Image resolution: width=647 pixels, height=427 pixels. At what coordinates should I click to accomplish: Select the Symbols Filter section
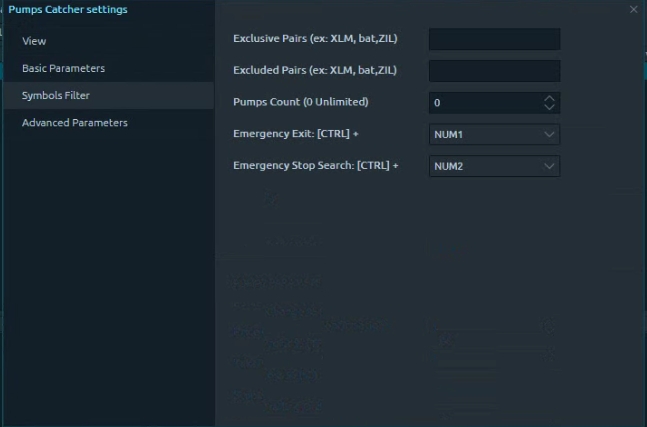coord(56,95)
